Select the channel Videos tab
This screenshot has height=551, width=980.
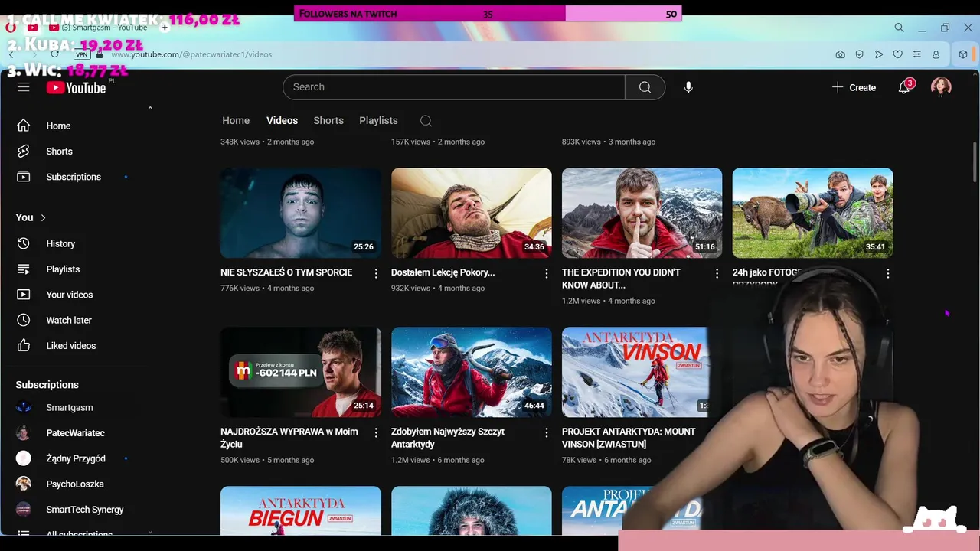(x=282, y=121)
